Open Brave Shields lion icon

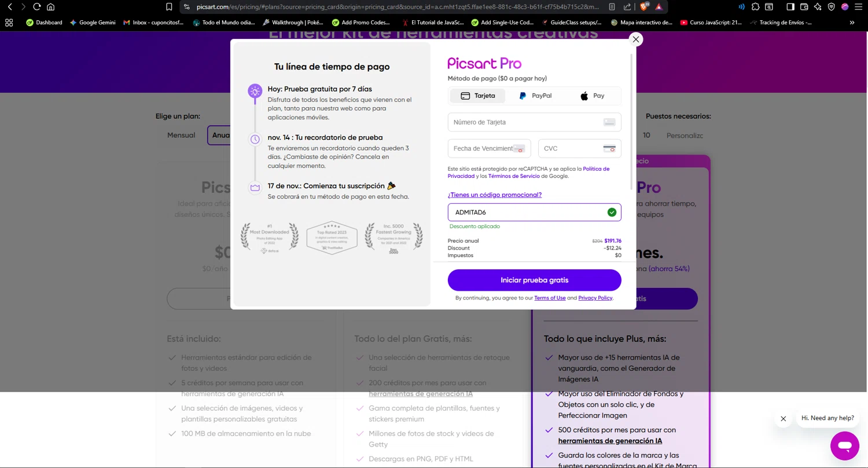coord(644,7)
